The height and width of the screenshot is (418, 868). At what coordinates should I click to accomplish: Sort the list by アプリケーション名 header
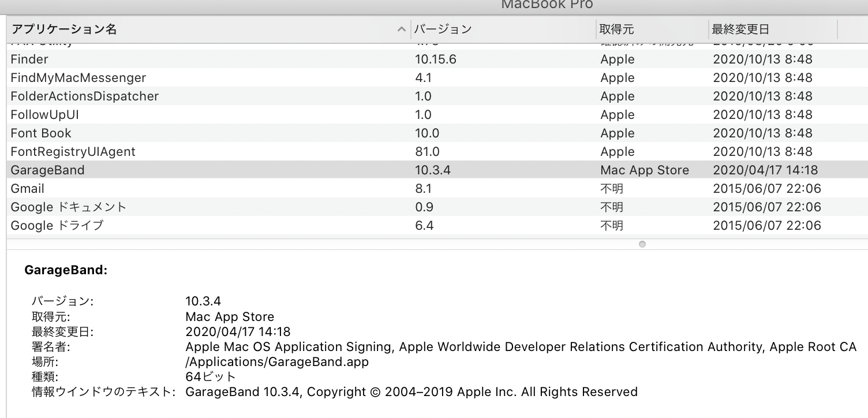pos(64,29)
